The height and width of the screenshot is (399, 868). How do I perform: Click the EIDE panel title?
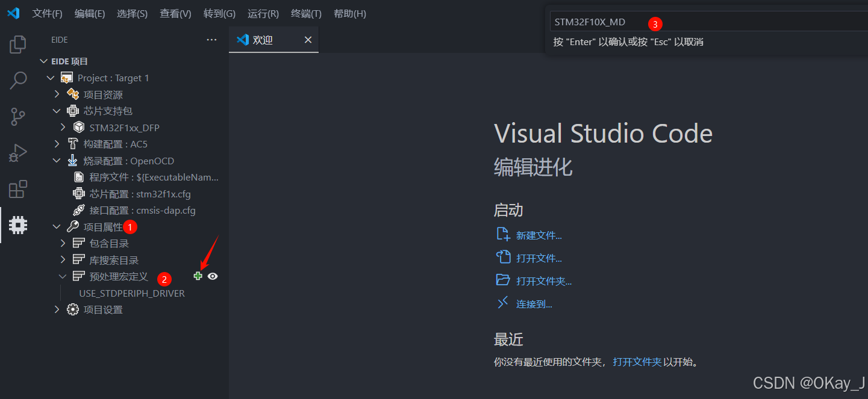coord(60,40)
